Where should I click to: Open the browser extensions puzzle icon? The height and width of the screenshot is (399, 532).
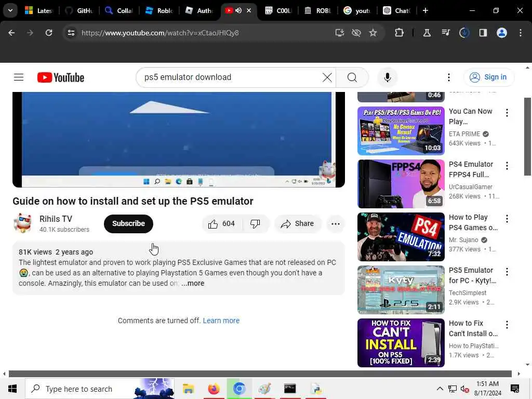399,33
